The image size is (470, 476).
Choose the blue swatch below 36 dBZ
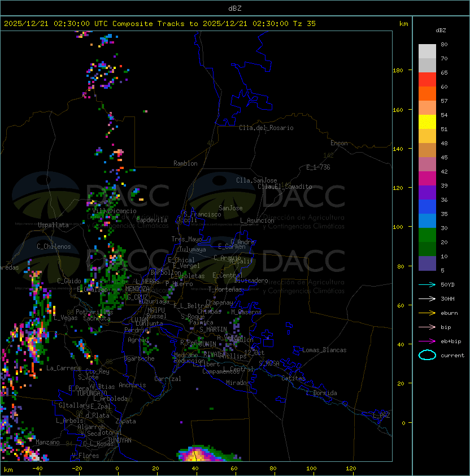coord(427,207)
